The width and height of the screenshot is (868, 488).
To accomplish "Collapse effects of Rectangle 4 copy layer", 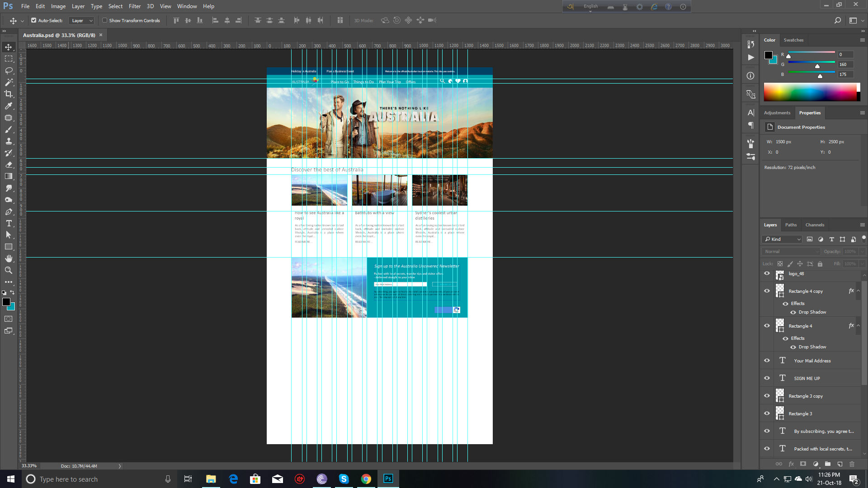I will (x=858, y=291).
